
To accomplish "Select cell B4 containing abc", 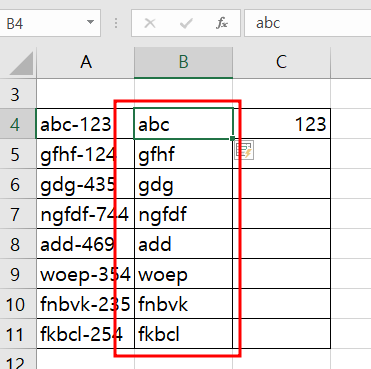I will (x=183, y=124).
